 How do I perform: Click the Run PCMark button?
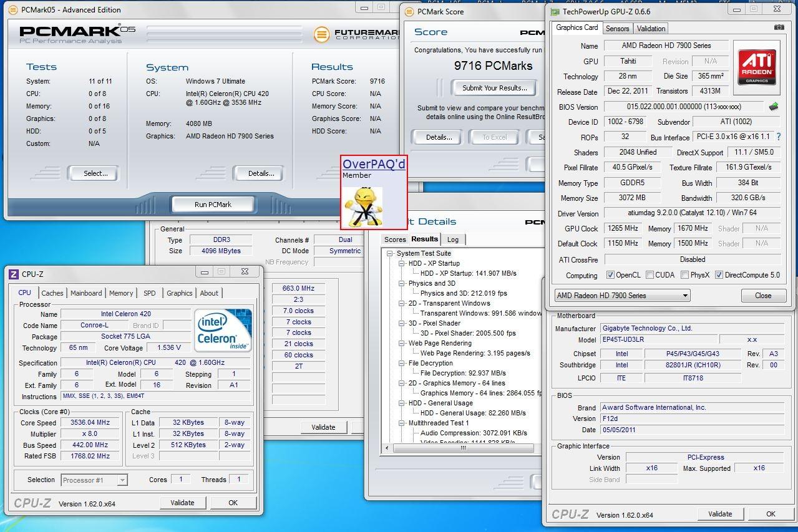(x=213, y=205)
